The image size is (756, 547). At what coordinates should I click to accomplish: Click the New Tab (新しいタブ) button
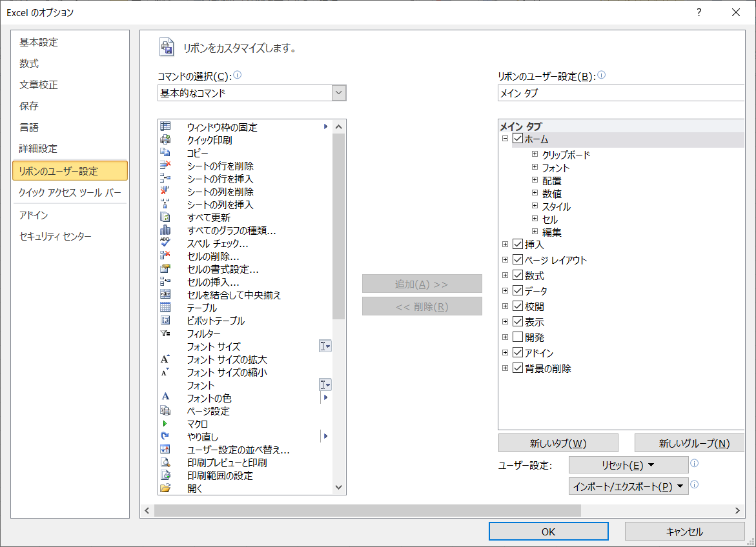click(x=558, y=443)
